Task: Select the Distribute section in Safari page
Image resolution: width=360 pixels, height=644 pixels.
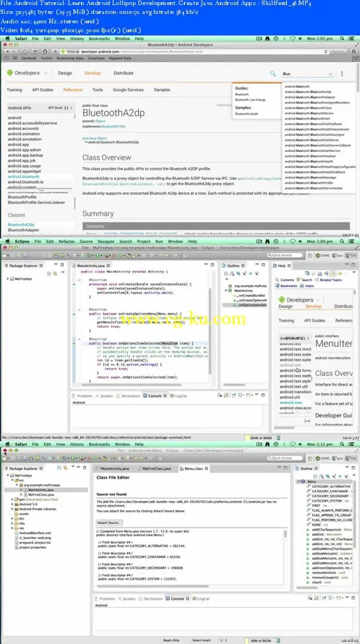Action: [123, 73]
